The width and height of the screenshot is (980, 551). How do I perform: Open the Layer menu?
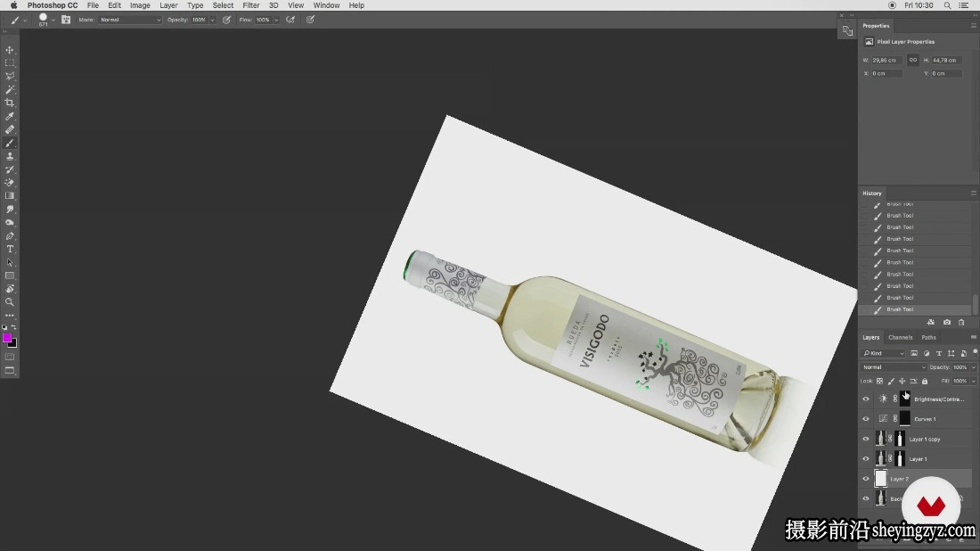168,5
